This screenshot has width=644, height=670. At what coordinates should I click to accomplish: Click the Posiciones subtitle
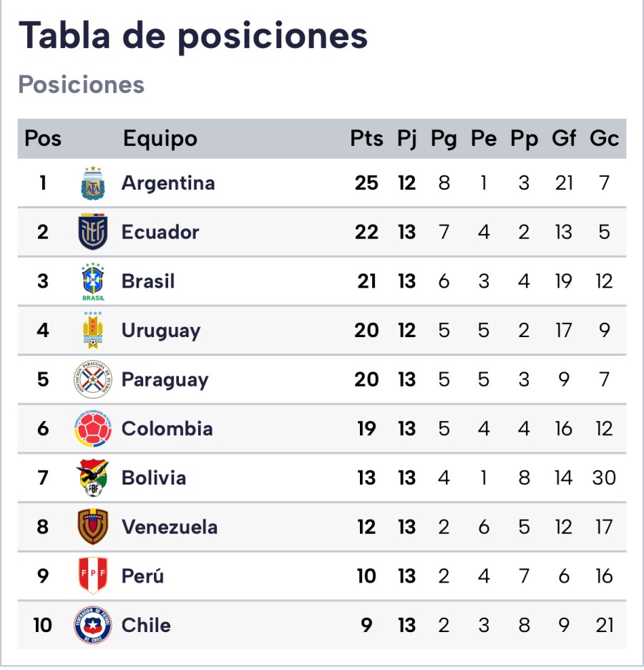81,84
